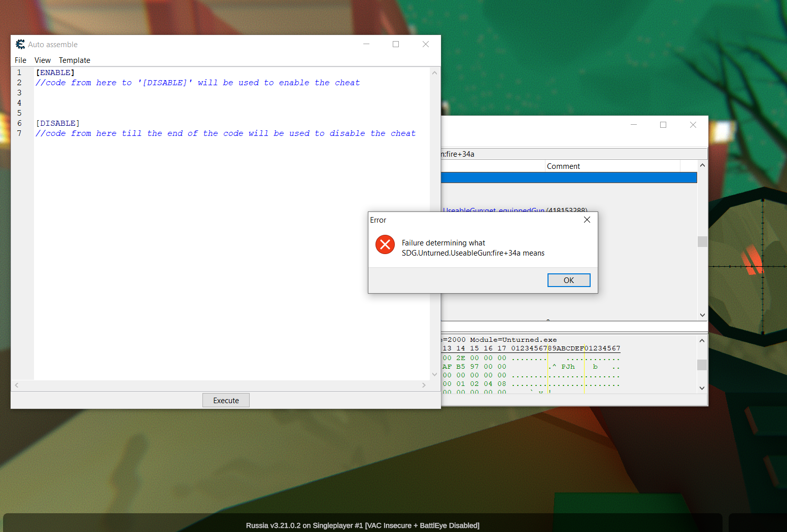
Task: Click the Comment column header
Action: pyautogui.click(x=563, y=166)
